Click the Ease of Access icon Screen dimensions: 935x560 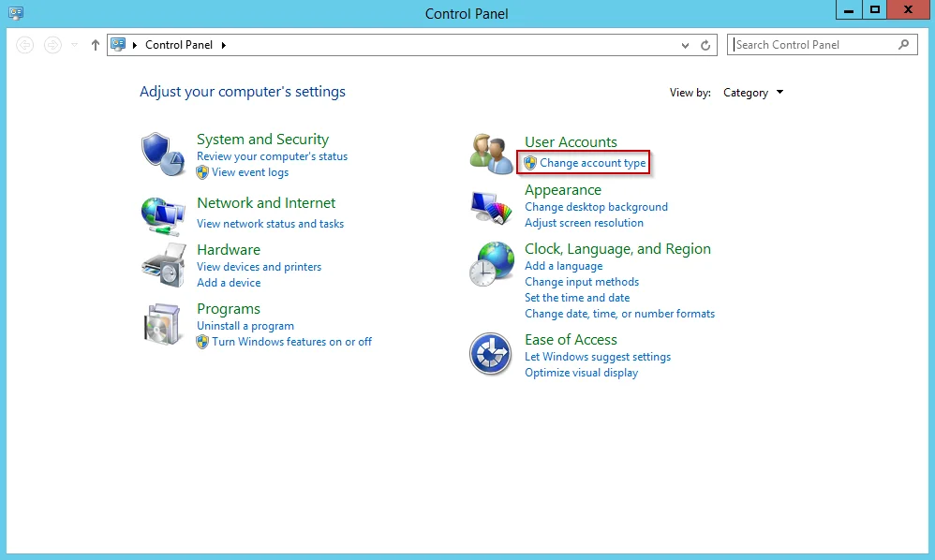(x=490, y=354)
